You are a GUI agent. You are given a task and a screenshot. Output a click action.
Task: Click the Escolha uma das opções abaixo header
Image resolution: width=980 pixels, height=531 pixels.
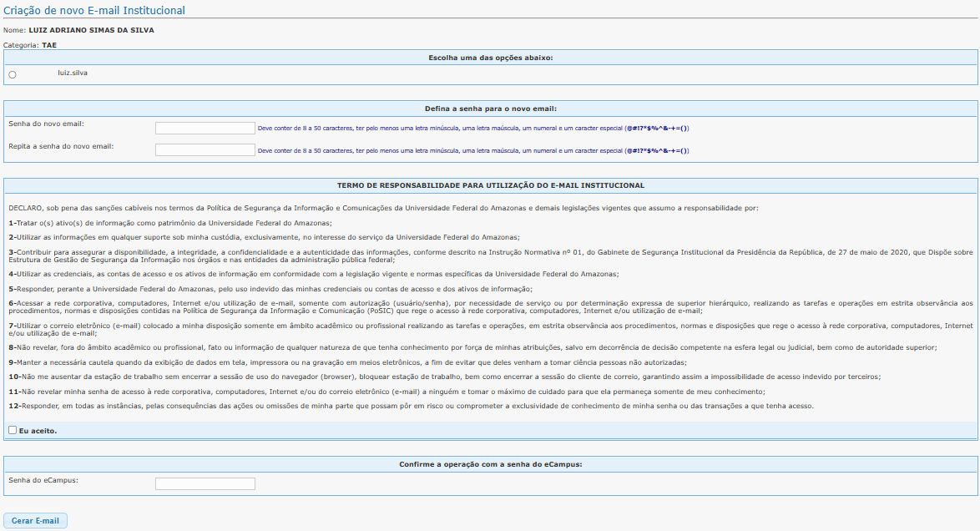490,58
